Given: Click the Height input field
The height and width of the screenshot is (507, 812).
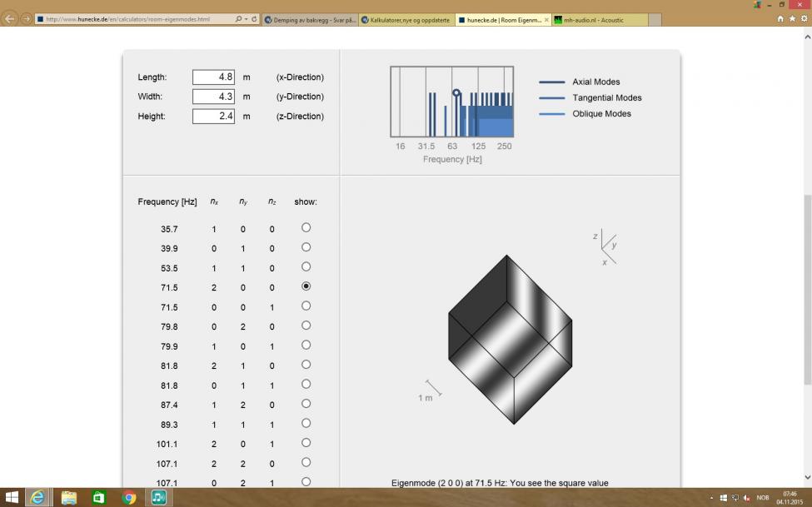Looking at the screenshot, I should 214,117.
